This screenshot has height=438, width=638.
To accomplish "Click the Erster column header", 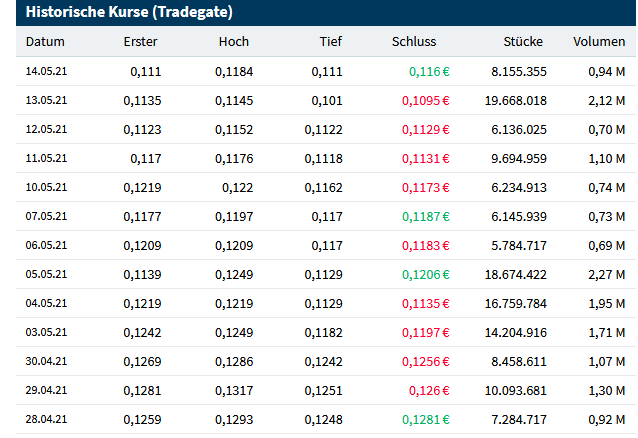I will 140,42.
